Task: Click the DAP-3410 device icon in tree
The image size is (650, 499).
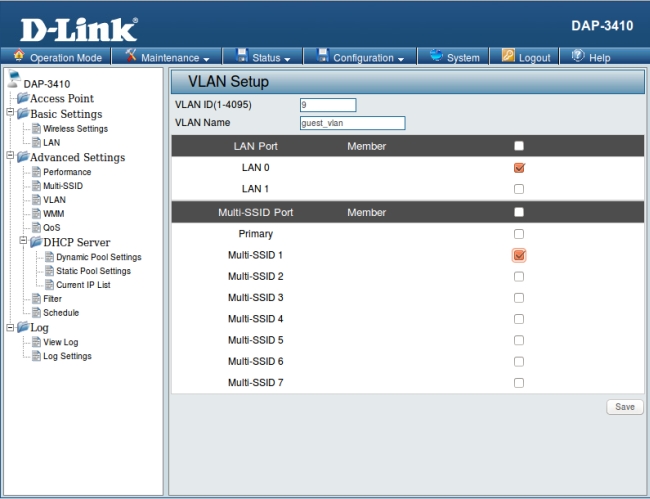Action: click(13, 81)
